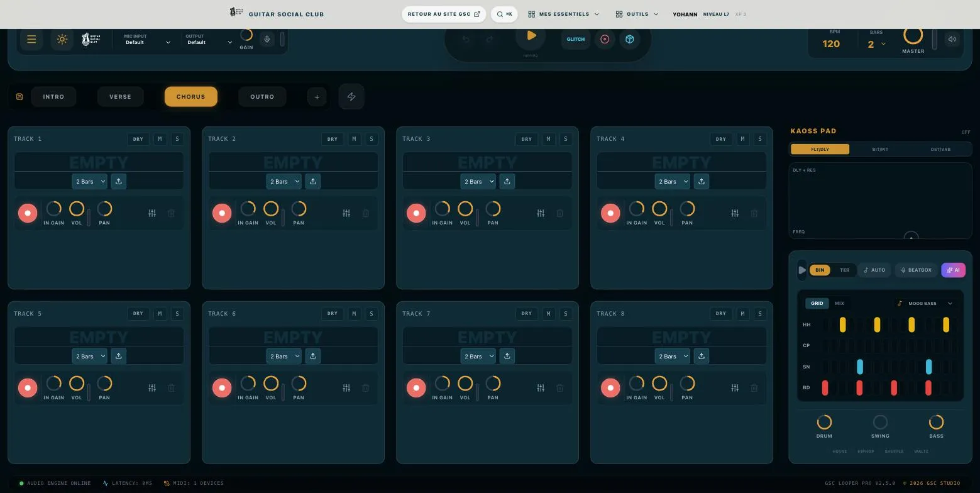Click the Drum level knob
Image resolution: width=980 pixels, height=493 pixels.
click(x=824, y=423)
